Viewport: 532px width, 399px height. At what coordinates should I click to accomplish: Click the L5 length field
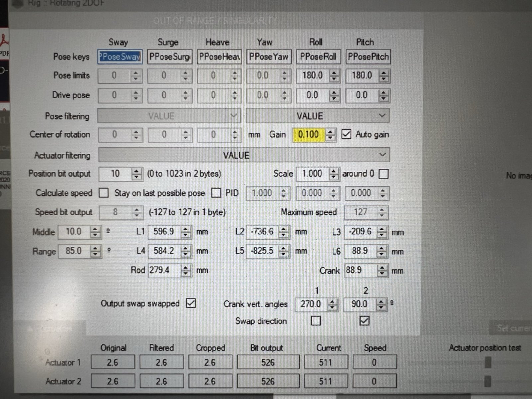pyautogui.click(x=262, y=251)
